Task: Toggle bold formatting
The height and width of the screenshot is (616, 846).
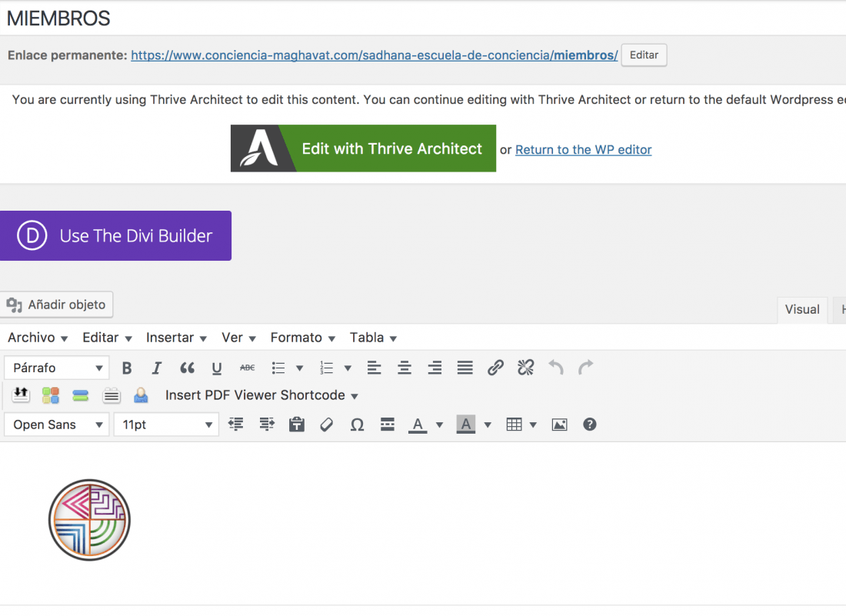Action: click(x=127, y=368)
